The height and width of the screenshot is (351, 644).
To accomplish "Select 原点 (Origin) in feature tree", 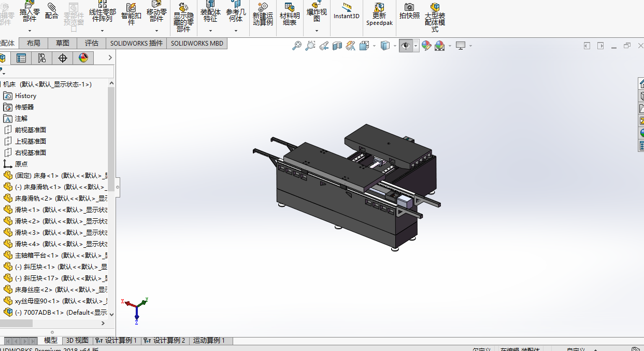I will click(x=21, y=164).
